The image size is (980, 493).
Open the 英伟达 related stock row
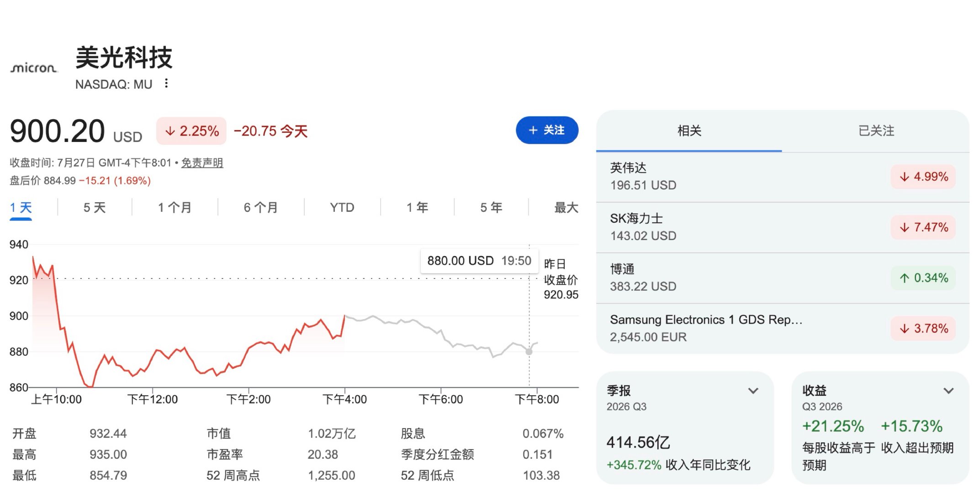(783, 177)
